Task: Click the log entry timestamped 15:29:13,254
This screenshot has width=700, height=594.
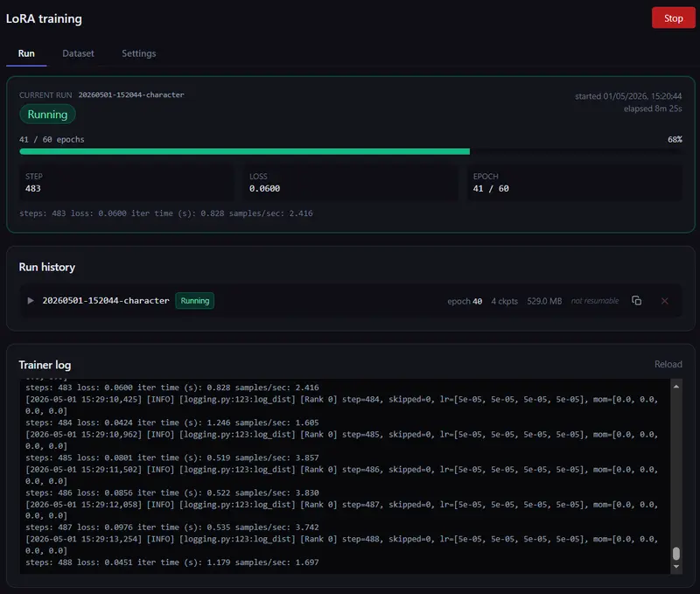Action: point(342,544)
